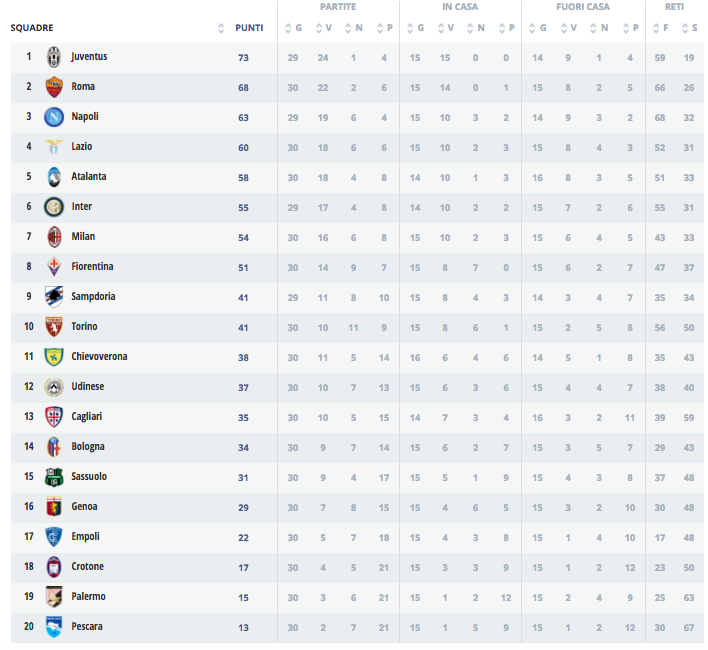The width and height of the screenshot is (708, 650).
Task: Click the Juventus club crest icon
Action: pos(54,57)
